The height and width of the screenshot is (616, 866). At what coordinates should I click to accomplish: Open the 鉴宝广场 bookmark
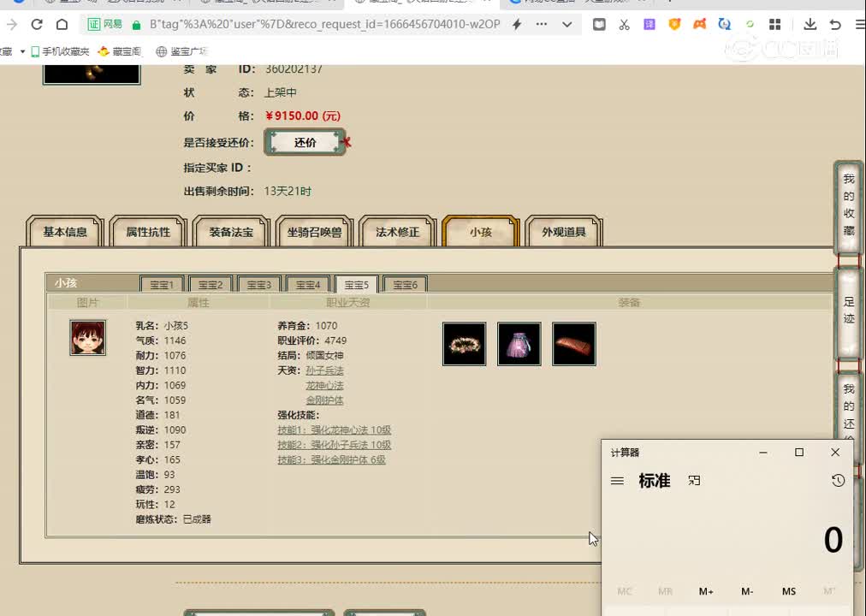181,51
